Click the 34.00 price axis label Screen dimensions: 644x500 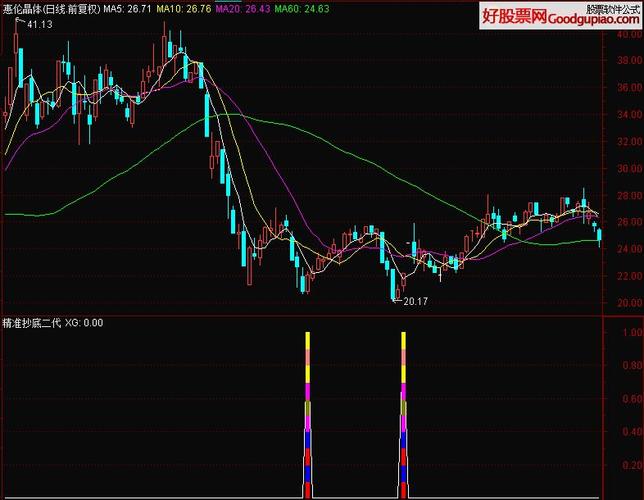point(629,115)
